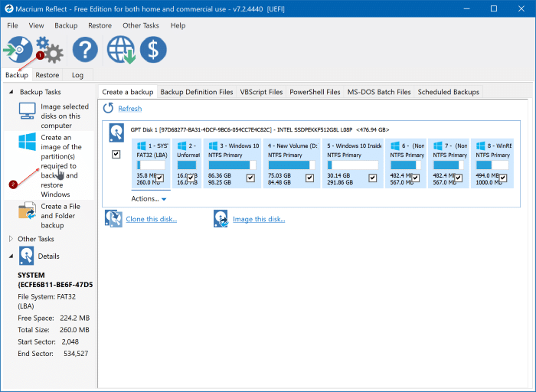Uncheck partition 6 NTFS Primary checkbox
This screenshot has width=536, height=392.
click(416, 178)
